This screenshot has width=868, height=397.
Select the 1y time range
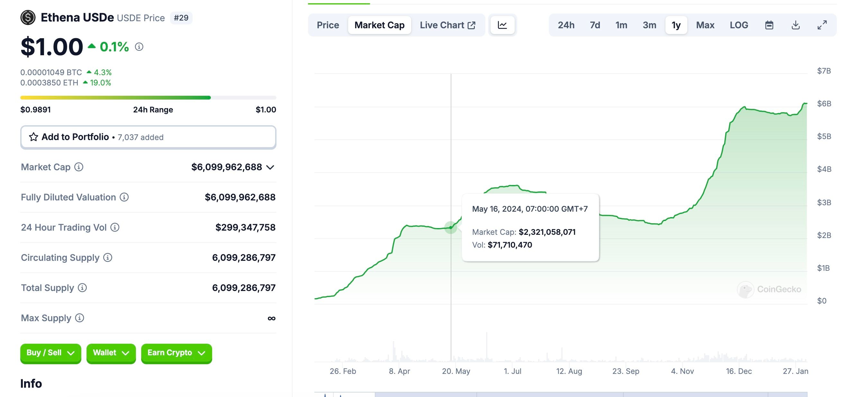tap(676, 25)
